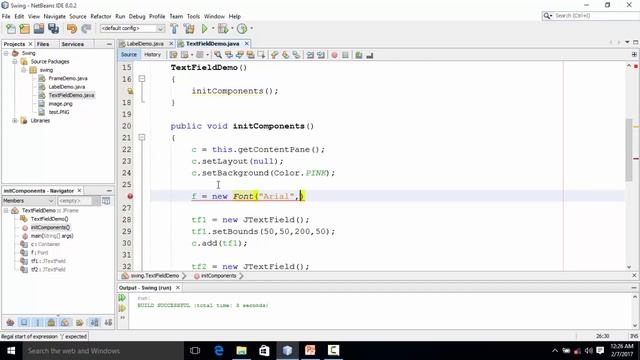Click the File Explorer taskbar icon
This screenshot has width=640, height=360.
click(242, 351)
